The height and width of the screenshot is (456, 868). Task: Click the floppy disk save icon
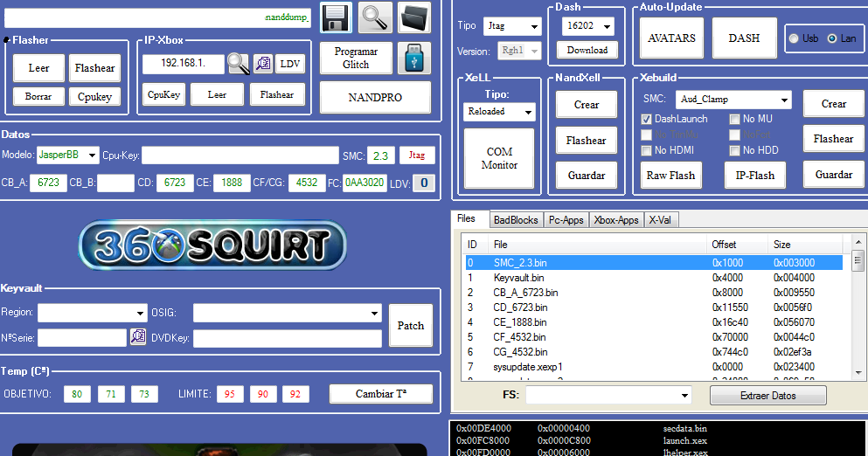click(x=336, y=17)
